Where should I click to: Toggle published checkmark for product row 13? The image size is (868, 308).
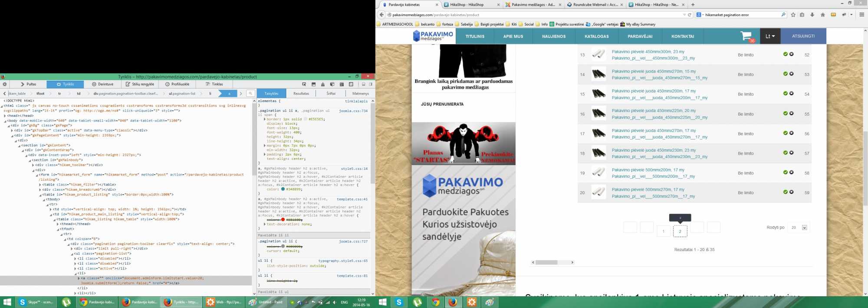(786, 54)
